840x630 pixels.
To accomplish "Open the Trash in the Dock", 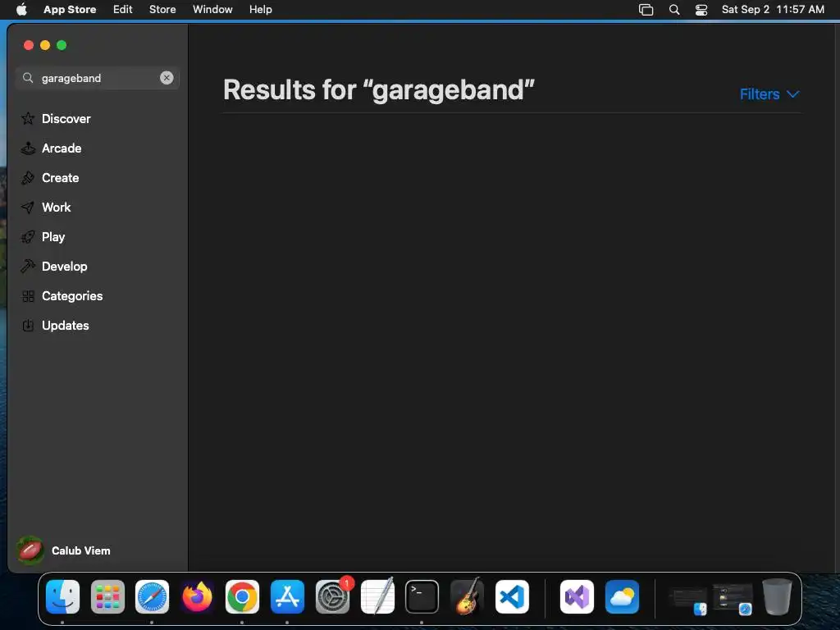I will point(777,596).
